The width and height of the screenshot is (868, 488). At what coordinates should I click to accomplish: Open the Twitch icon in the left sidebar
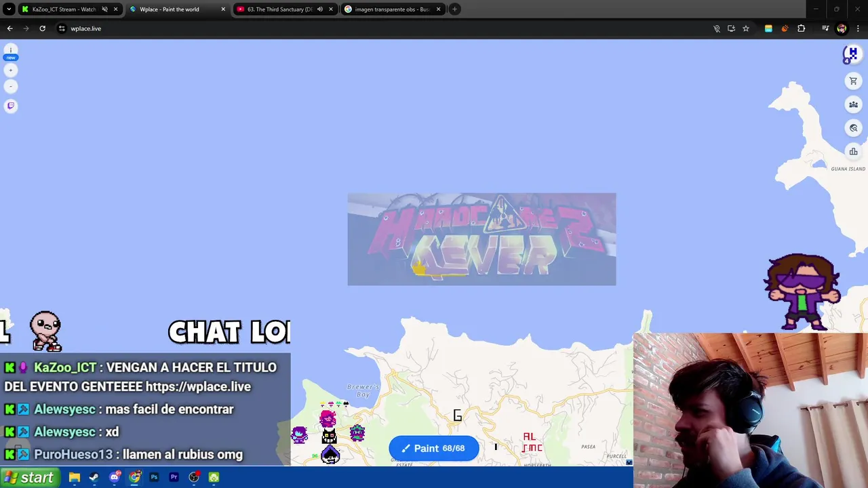point(11,106)
